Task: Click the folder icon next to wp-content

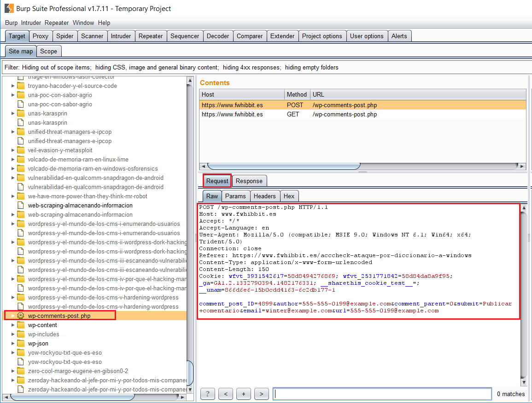Action: tap(20, 325)
